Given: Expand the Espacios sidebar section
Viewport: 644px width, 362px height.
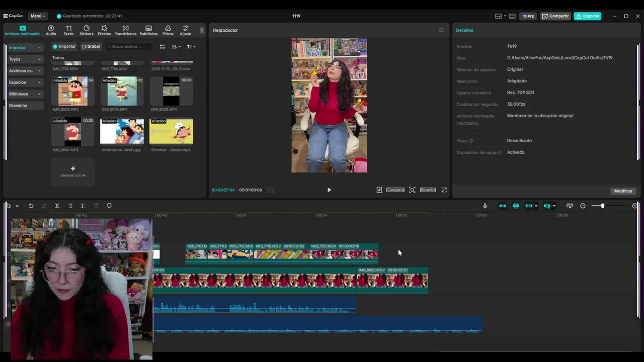Looking at the screenshot, I should coord(25,82).
